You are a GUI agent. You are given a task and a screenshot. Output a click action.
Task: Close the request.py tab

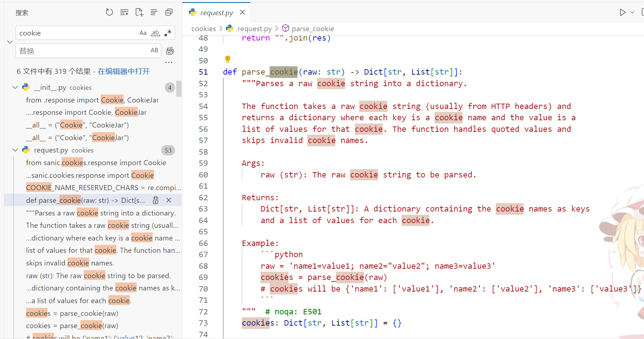point(242,12)
